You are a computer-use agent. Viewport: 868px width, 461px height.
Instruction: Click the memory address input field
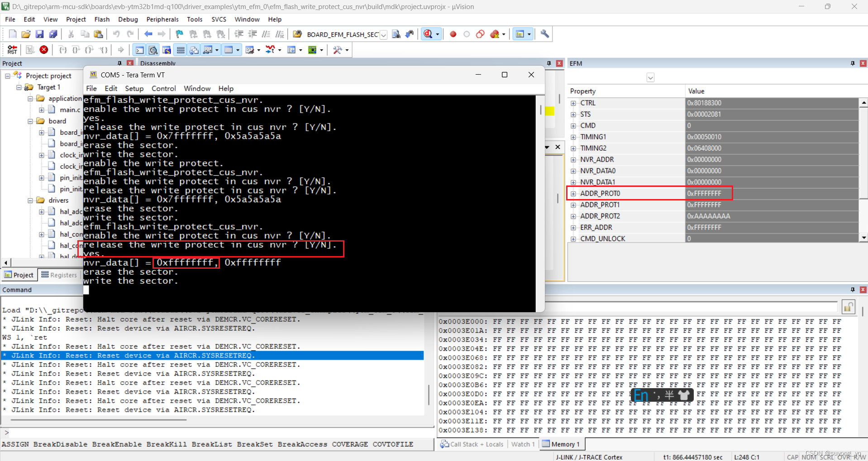coord(692,306)
